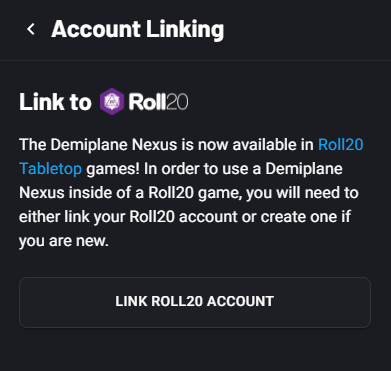Click the Roll20 wordmark beside the logo
The height and width of the screenshot is (371, 391).
pyautogui.click(x=158, y=102)
